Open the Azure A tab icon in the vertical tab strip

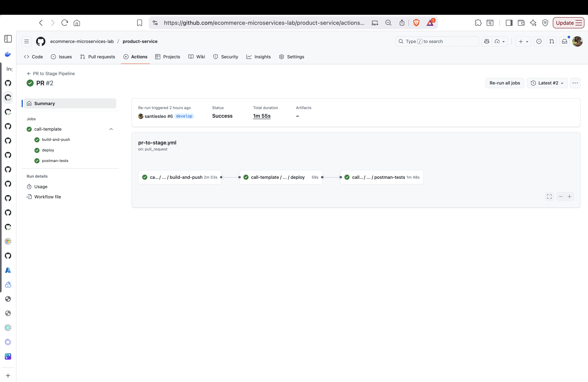pos(8,270)
